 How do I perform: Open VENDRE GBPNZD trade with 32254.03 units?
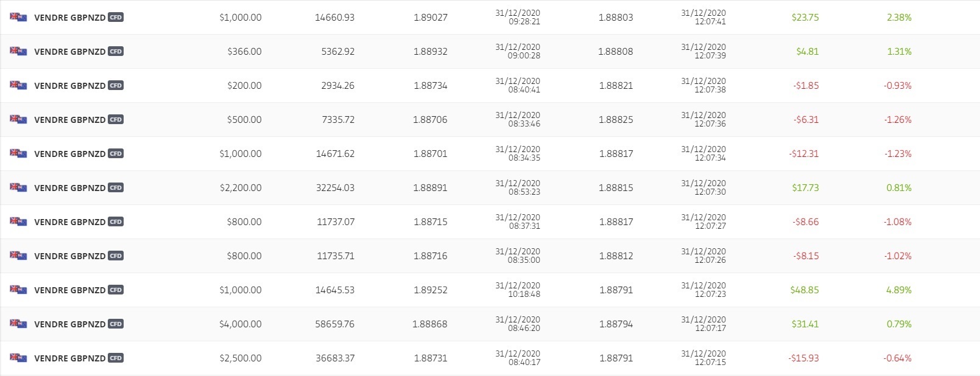(x=70, y=188)
